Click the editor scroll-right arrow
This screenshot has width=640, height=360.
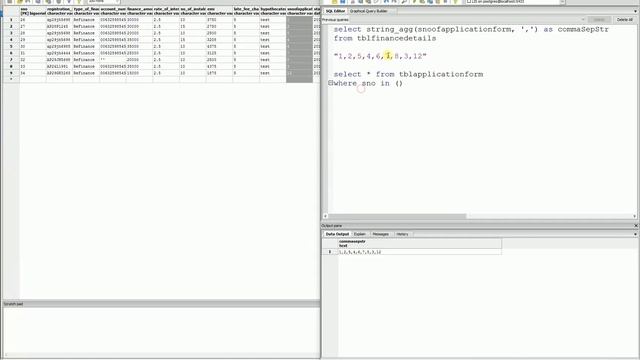pyautogui.click(x=635, y=216)
